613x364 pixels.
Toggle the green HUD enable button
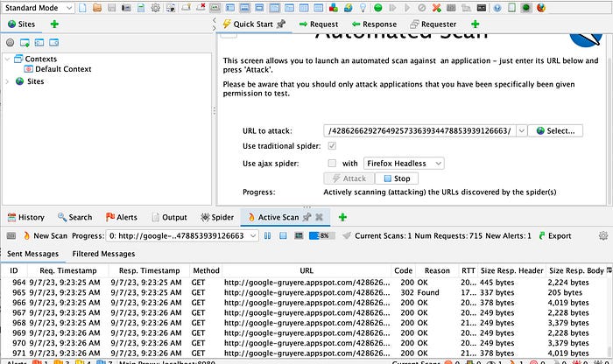click(x=526, y=7)
